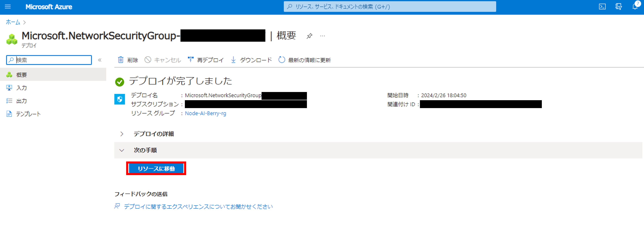This screenshot has width=644, height=227.
Task: Select 入力 in the left menu
Action: click(22, 88)
